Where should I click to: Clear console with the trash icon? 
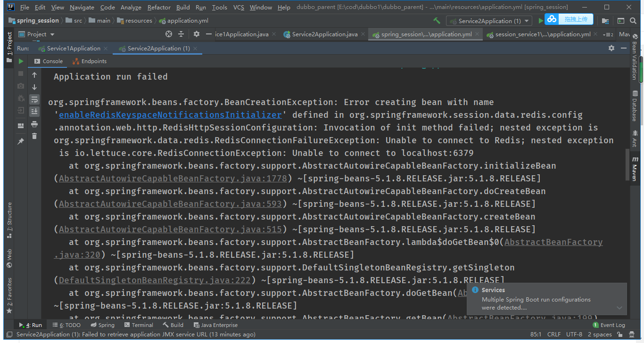point(34,136)
